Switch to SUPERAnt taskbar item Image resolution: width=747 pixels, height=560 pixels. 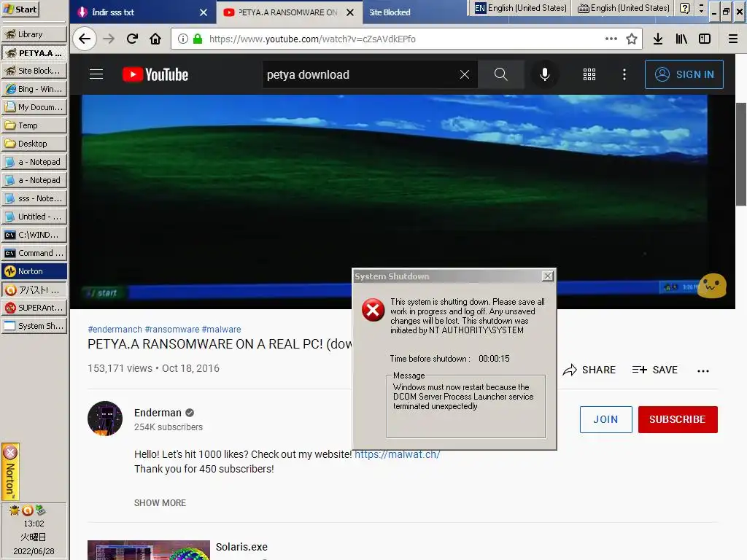[x=34, y=308]
